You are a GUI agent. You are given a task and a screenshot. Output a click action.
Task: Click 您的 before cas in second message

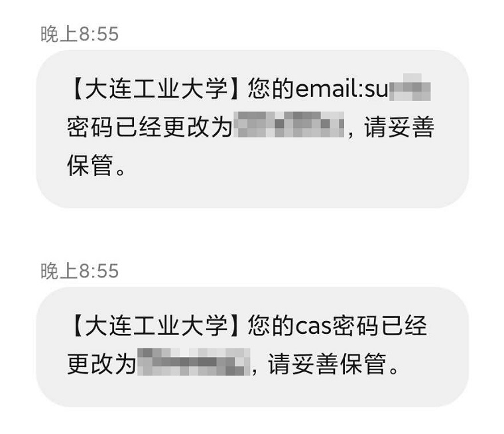271,326
